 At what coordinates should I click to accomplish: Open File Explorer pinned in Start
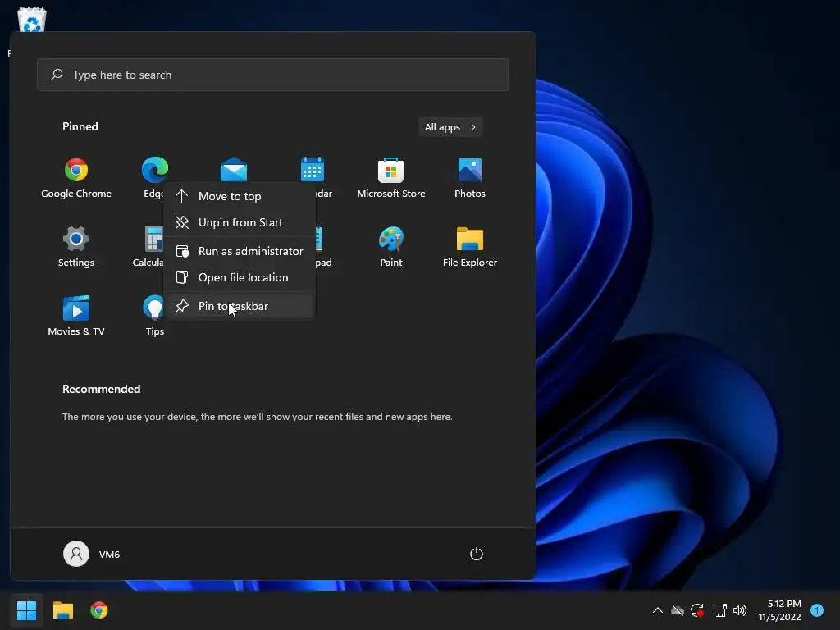(x=470, y=247)
